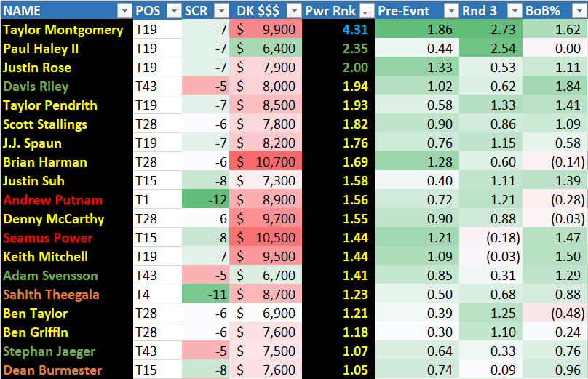Select the Scott Stallings name cell

click(67, 124)
